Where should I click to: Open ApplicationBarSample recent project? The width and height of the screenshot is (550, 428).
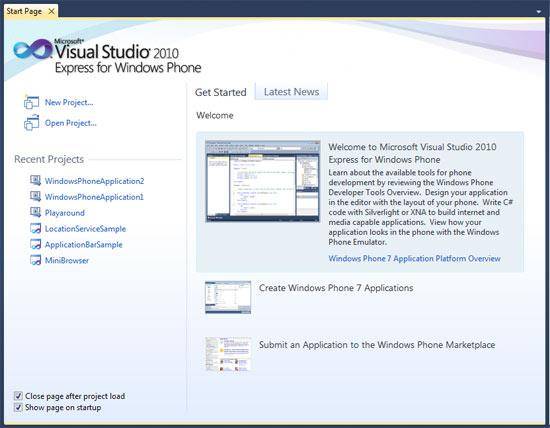[x=83, y=245]
